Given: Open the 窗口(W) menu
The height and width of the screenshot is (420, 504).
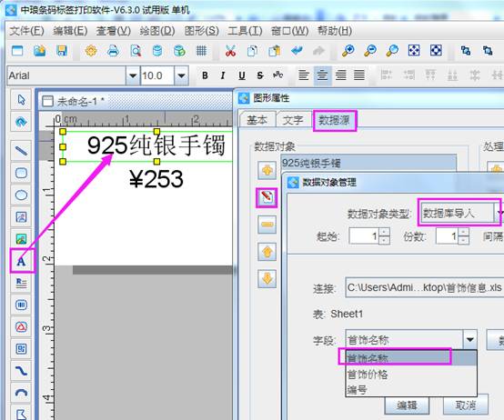Looking at the screenshot, I should [290, 31].
